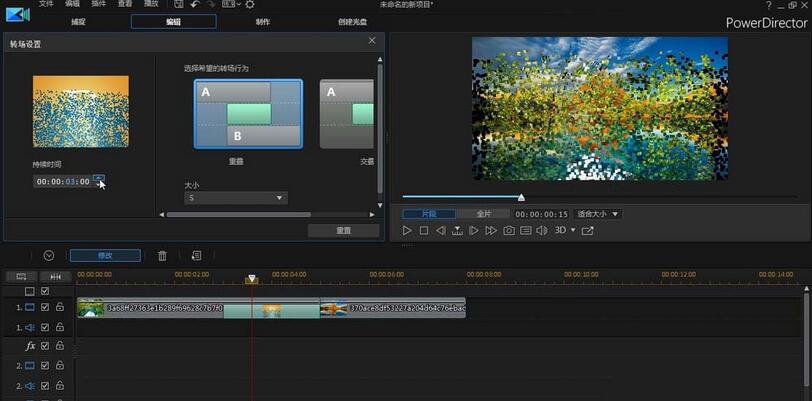Take a snapshot with the camera icon

click(x=509, y=231)
